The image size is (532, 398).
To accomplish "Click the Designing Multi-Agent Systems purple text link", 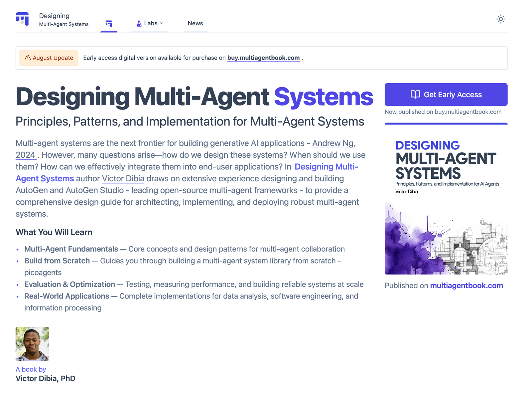I will (326, 167).
